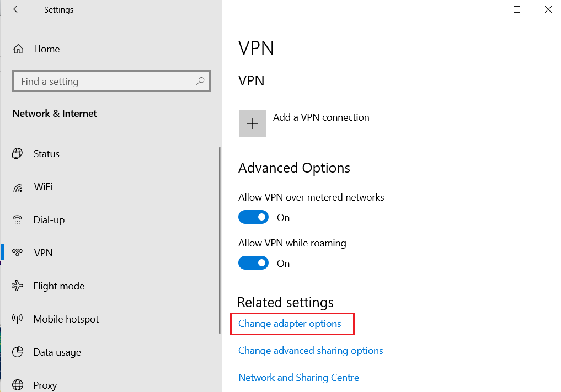Click the search magnifier icon
The width and height of the screenshot is (561, 392).
[x=200, y=81]
